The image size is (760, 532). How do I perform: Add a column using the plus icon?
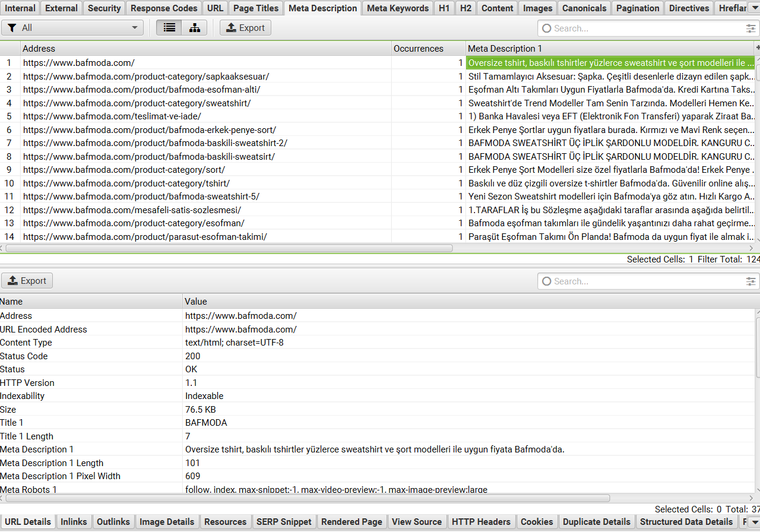point(758,48)
